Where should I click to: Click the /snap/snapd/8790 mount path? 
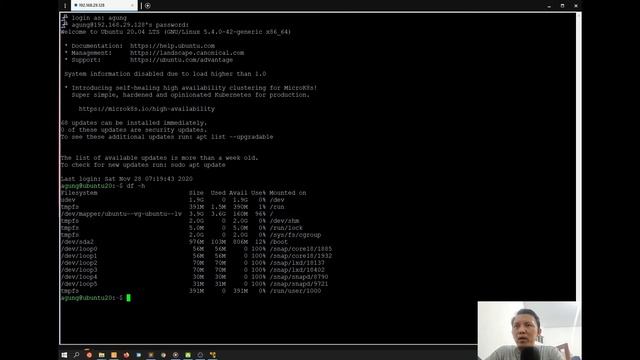(x=299, y=277)
